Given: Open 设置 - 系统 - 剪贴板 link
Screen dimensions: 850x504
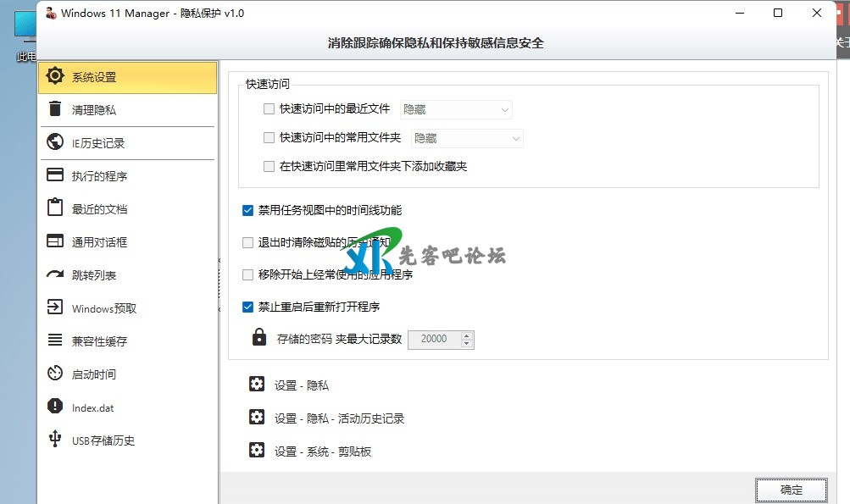Looking at the screenshot, I should click(x=323, y=451).
